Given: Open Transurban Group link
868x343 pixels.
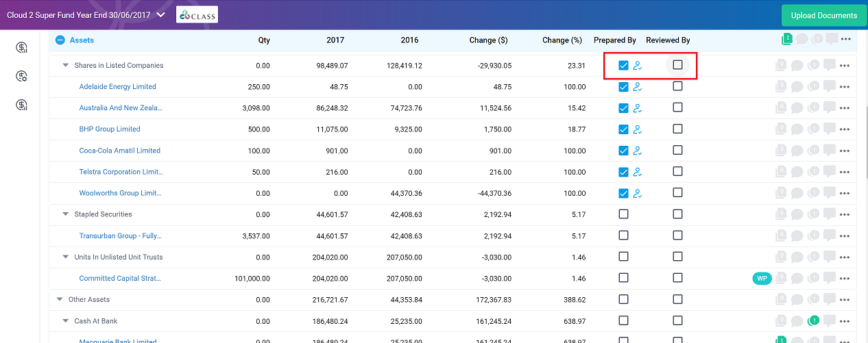Looking at the screenshot, I should pos(120,236).
